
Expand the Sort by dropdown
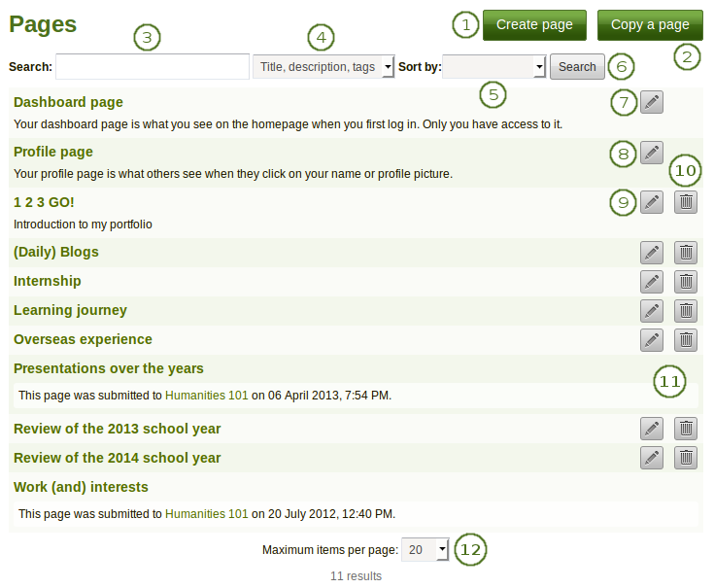pyautogui.click(x=494, y=66)
